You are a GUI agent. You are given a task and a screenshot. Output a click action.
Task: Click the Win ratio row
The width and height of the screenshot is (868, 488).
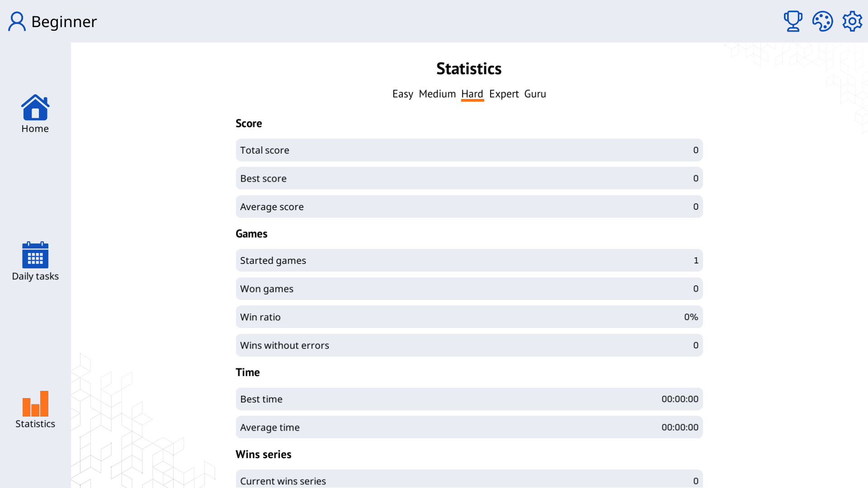click(x=469, y=317)
